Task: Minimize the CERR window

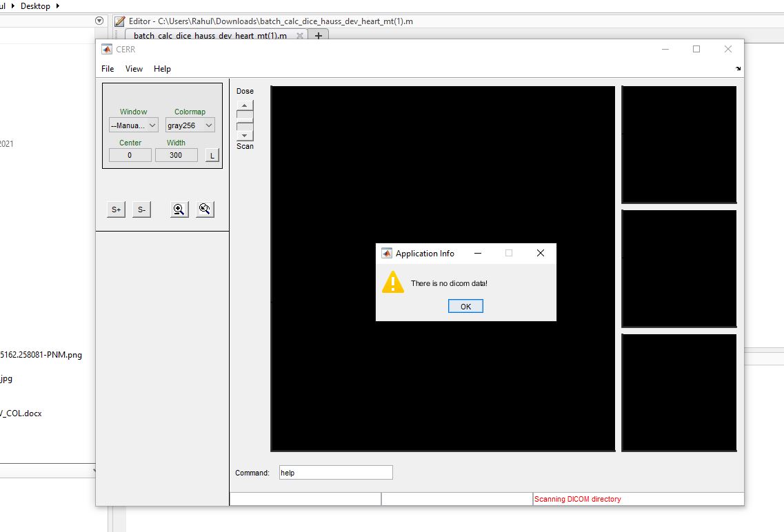Action: coord(665,49)
